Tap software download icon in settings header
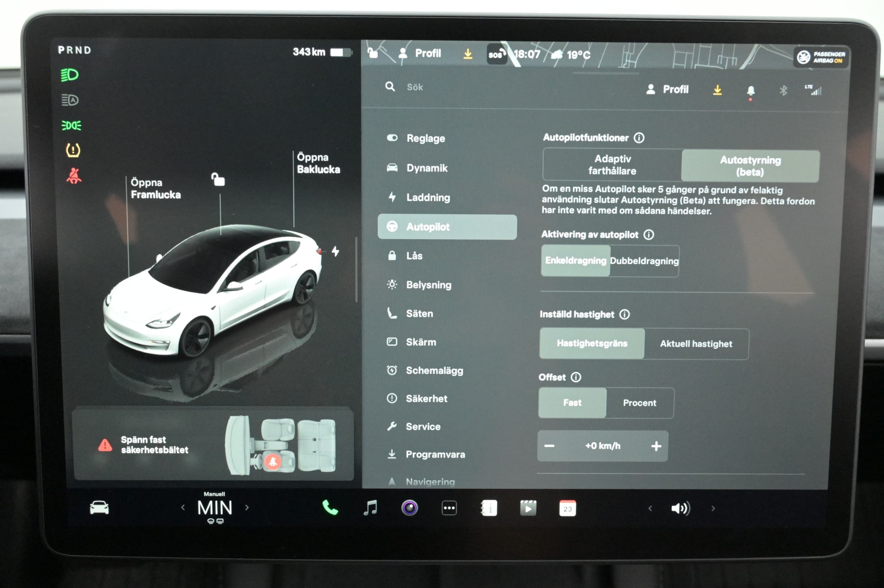884x588 pixels. pyautogui.click(x=717, y=90)
